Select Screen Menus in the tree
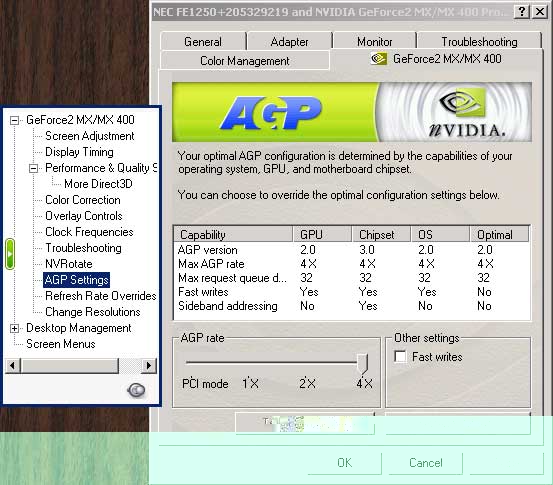Image resolution: width=553 pixels, height=485 pixels. point(61,344)
